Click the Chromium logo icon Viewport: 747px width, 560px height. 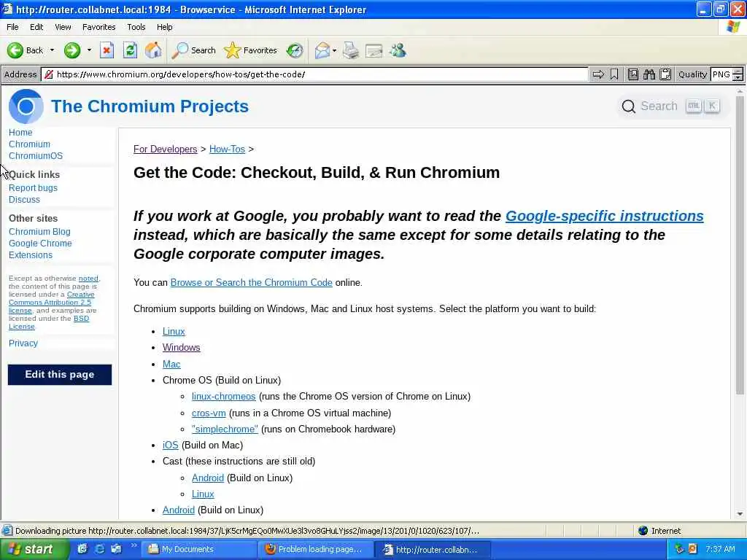[x=26, y=106]
